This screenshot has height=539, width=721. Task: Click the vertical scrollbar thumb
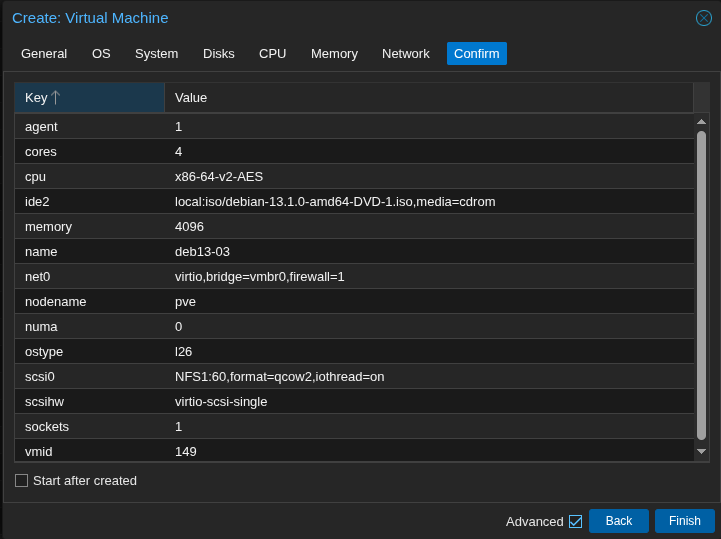click(701, 285)
